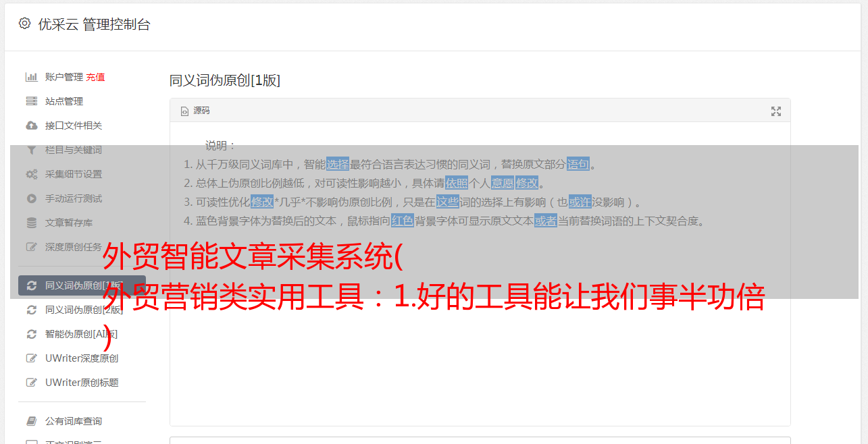Toggle fullscreen with the expand icon in editor
The width and height of the screenshot is (868, 444).
pyautogui.click(x=776, y=111)
